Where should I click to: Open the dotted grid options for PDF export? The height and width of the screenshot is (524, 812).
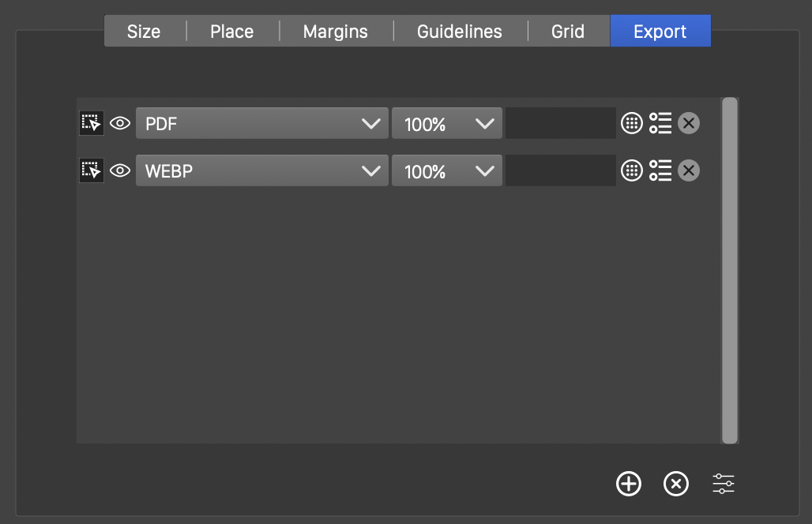click(x=632, y=123)
